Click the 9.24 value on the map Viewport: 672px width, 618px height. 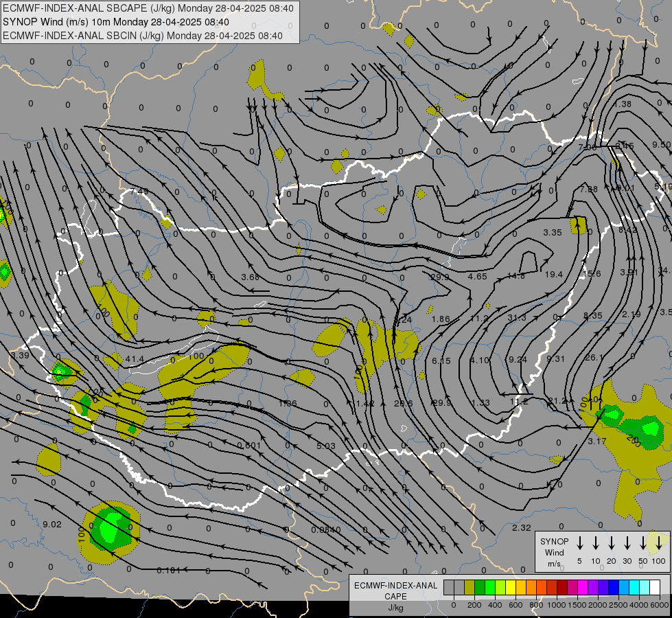point(518,359)
